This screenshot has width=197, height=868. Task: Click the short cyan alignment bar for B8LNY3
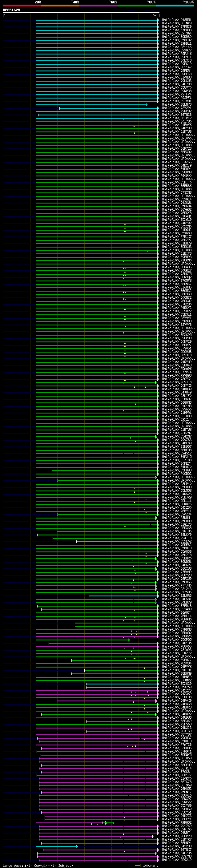[x=92, y=105]
